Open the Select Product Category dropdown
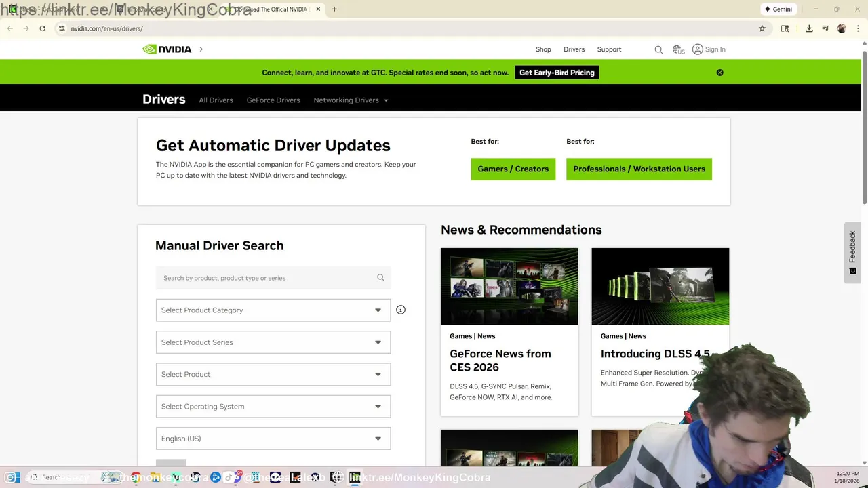 click(x=273, y=310)
